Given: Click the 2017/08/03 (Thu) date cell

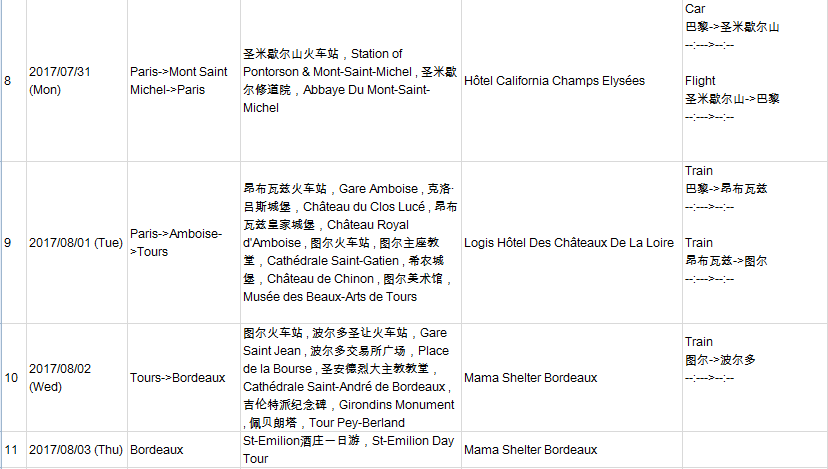Looking at the screenshot, I should [x=76, y=450].
